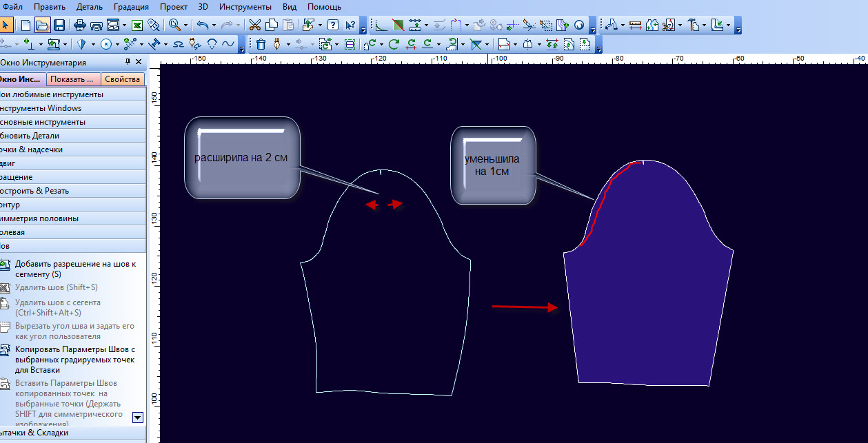The width and height of the screenshot is (868, 443).
Task: Select the arrow pointer selection tool
Action: (6, 25)
